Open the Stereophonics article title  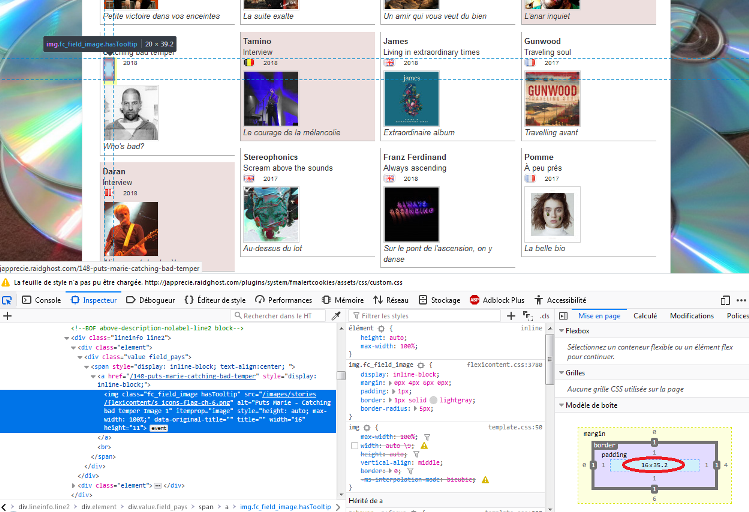(x=270, y=157)
